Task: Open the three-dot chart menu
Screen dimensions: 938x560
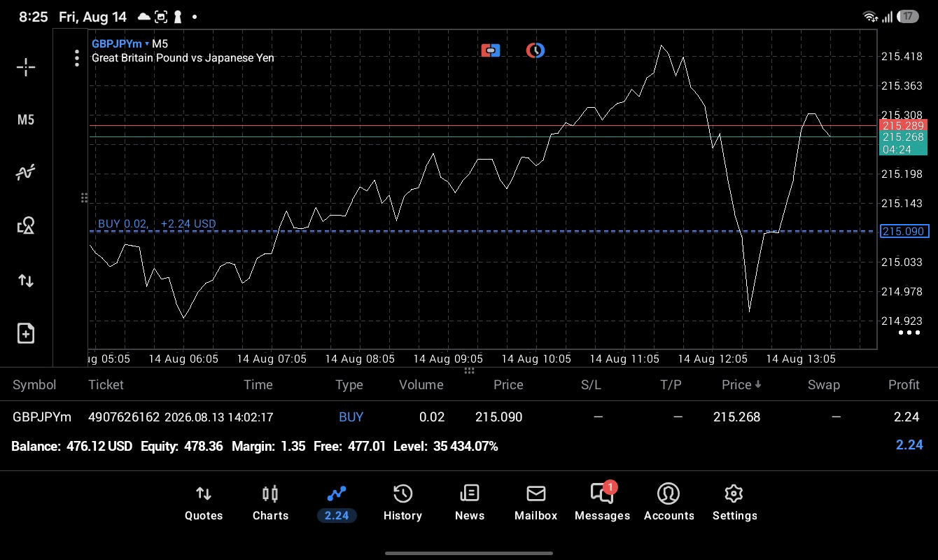Action: [x=77, y=58]
